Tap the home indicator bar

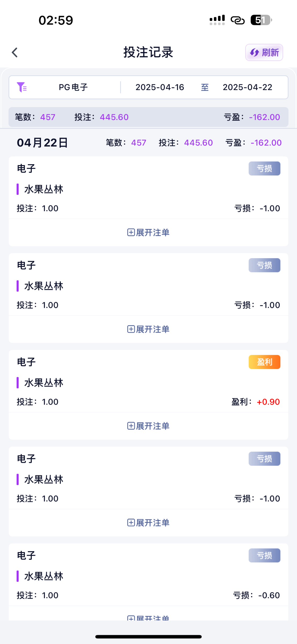point(148,636)
